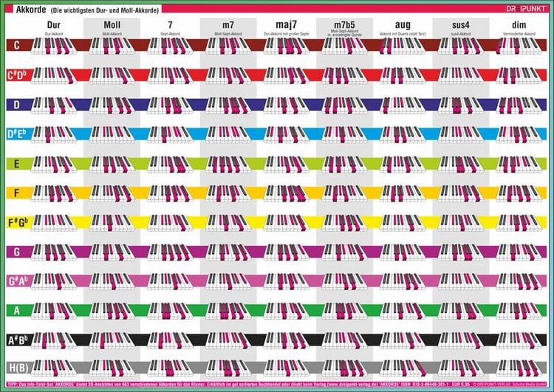The image size is (554, 392).
Task: Click the 'H(B)' row label
Action: [x=18, y=368]
